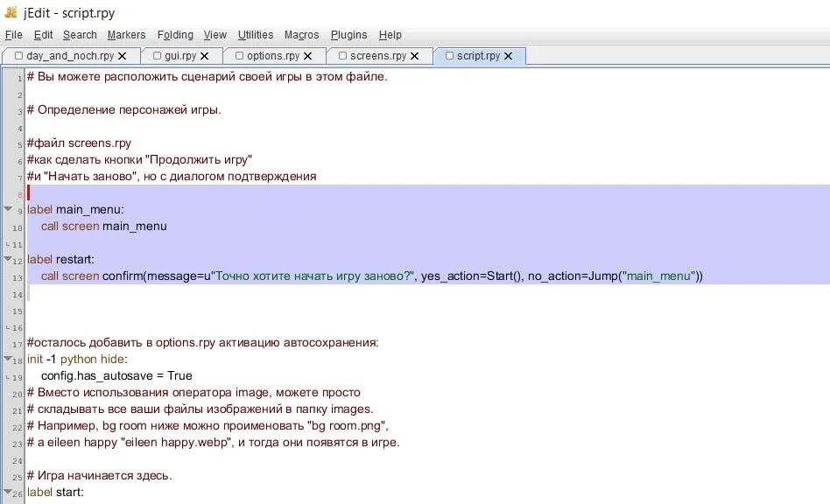Screen dimensions: 830x504
Task: Open the Edit menu
Action: [x=43, y=35]
